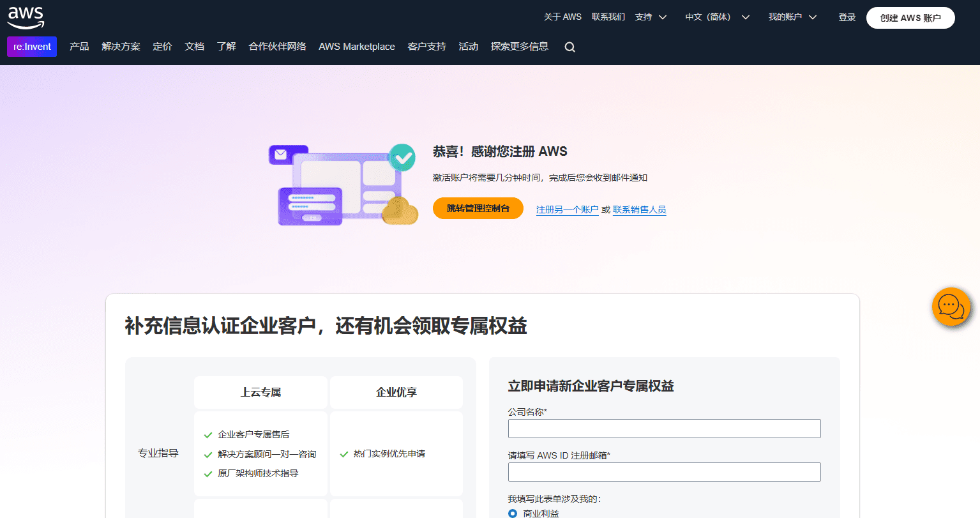This screenshot has width=980, height=518.
Task: Open the orange chat bubble widget
Action: pyautogui.click(x=951, y=307)
